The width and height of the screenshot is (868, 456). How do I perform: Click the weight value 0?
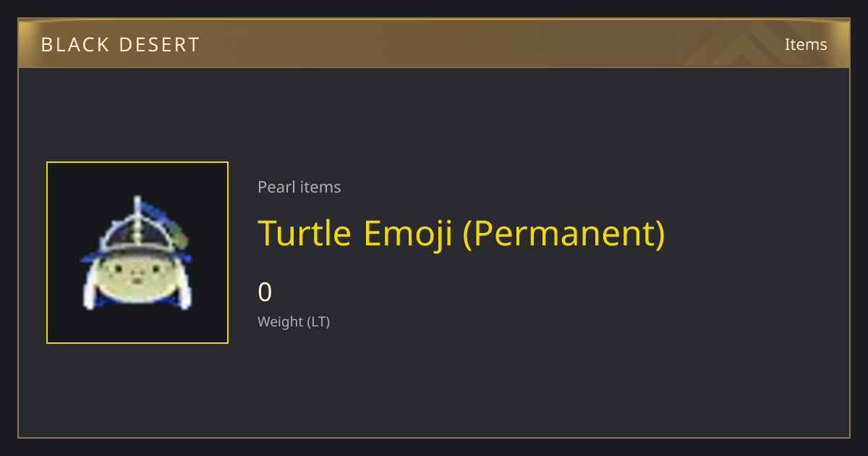tap(265, 292)
